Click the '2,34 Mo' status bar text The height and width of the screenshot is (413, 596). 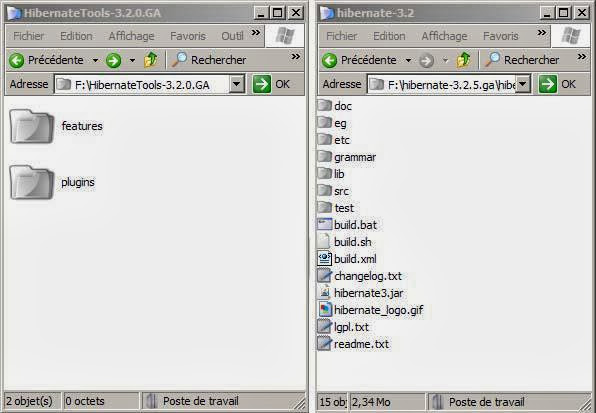tap(371, 402)
